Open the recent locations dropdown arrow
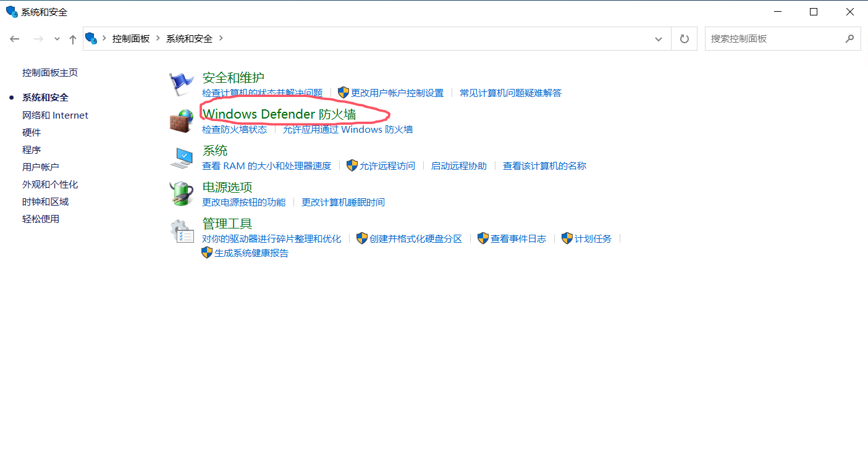Image resolution: width=868 pixels, height=457 pixels. [57, 39]
